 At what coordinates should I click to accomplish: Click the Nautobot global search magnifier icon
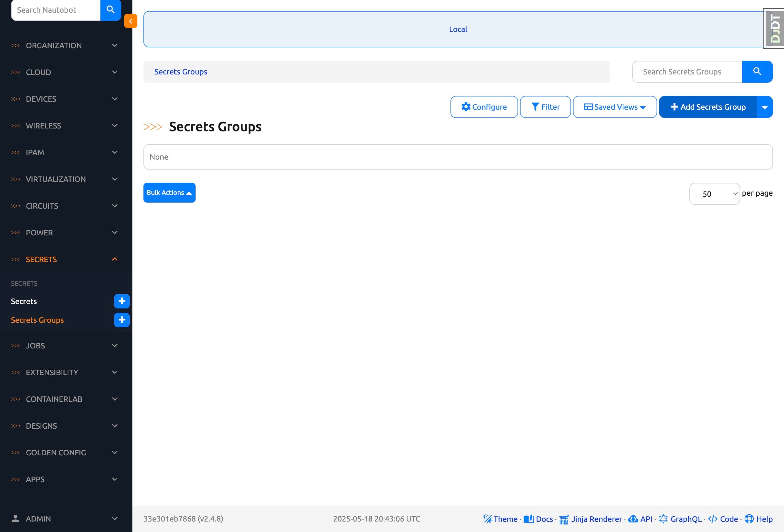click(x=111, y=10)
